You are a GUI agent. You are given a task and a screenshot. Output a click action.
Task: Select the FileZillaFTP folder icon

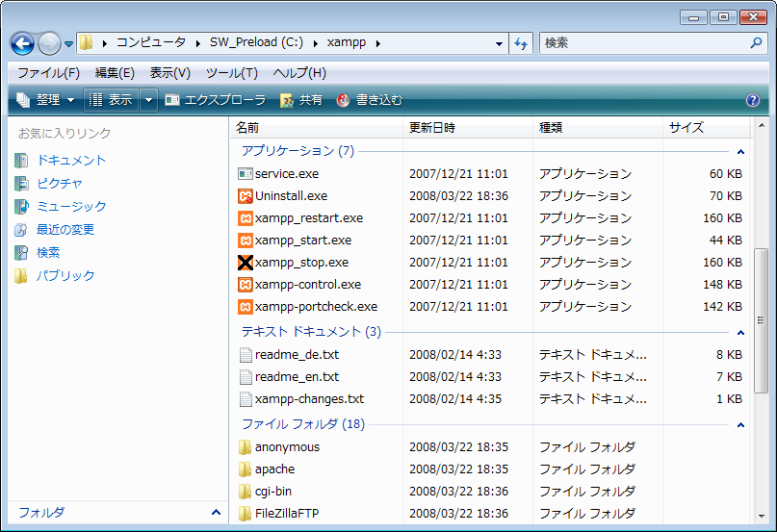[245, 514]
